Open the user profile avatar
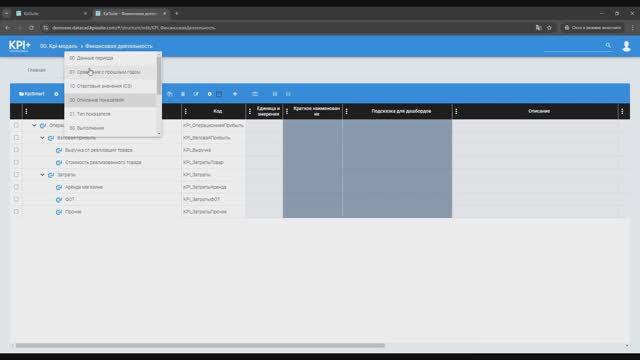The height and width of the screenshot is (360, 640). coord(626,46)
